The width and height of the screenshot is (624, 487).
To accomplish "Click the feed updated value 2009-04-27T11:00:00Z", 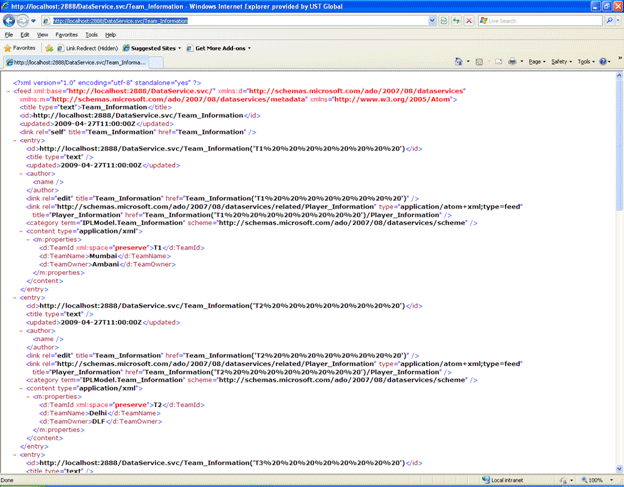I will [95, 124].
